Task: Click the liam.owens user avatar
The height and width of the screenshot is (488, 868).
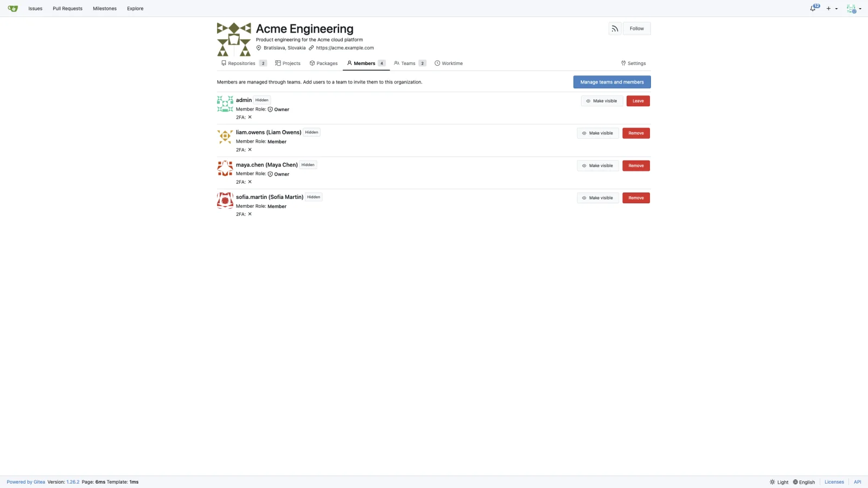Action: [225, 137]
